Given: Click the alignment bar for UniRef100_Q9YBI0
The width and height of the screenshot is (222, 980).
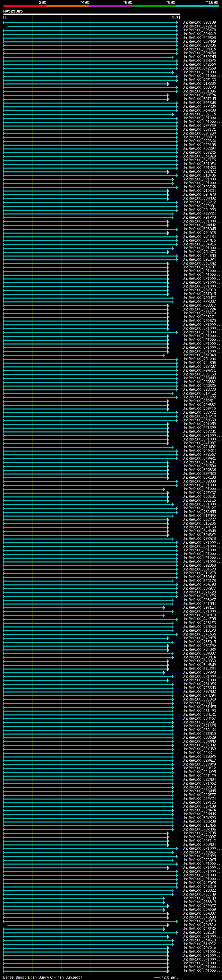Looking at the screenshot, I should 88,925.
